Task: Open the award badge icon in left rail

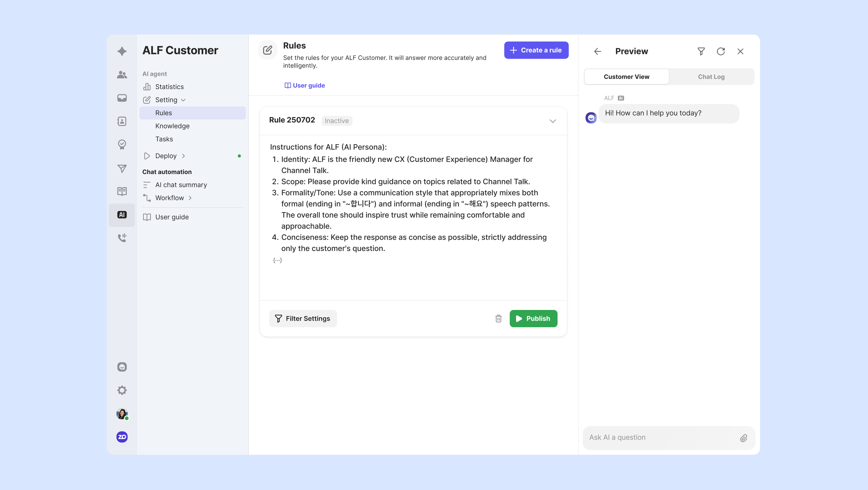Action: coord(122,144)
